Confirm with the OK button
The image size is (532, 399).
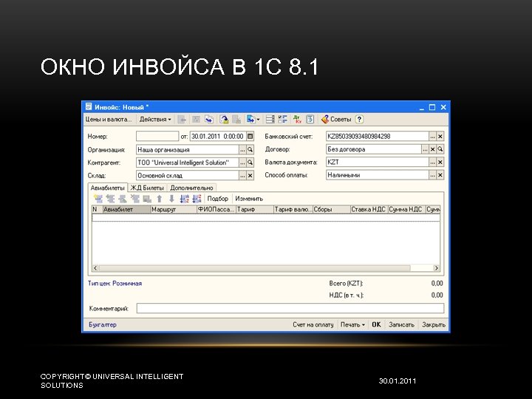coord(376,324)
